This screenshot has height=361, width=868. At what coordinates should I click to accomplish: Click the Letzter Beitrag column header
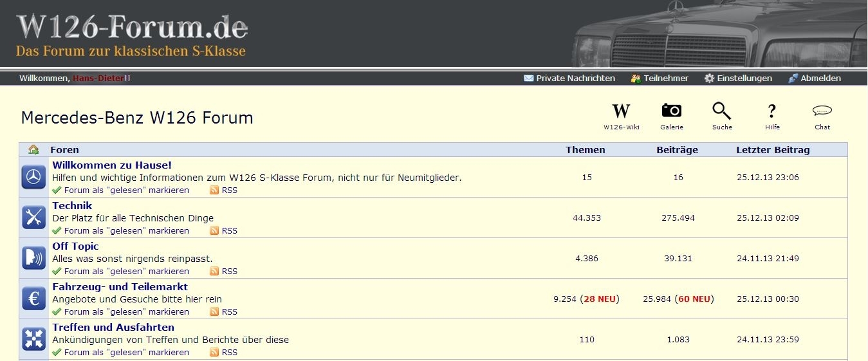click(773, 149)
